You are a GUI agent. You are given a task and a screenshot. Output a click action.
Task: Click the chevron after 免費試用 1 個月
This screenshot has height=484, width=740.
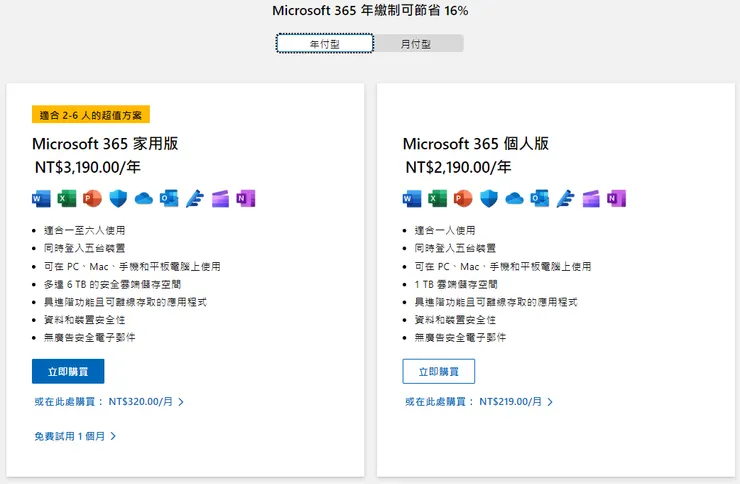pos(113,436)
